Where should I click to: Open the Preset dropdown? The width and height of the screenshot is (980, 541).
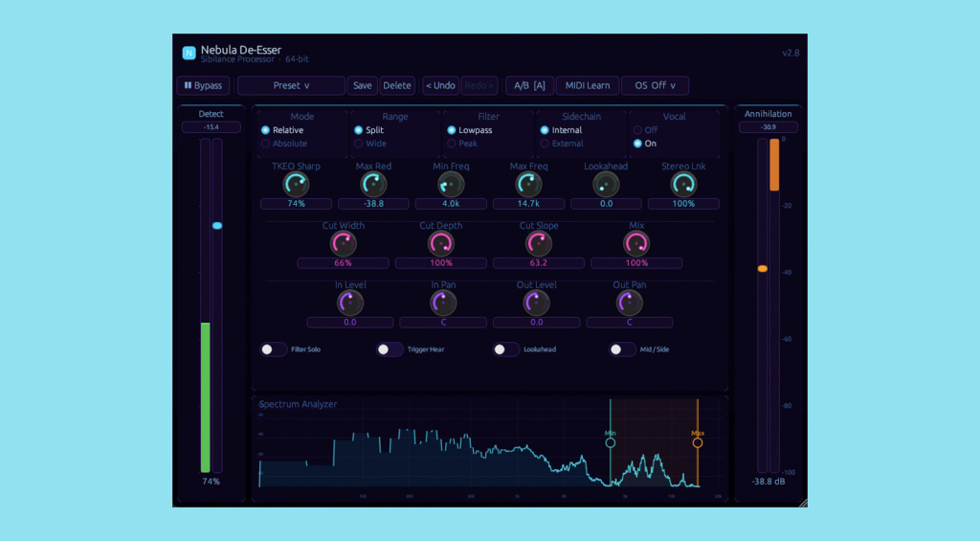tap(291, 85)
